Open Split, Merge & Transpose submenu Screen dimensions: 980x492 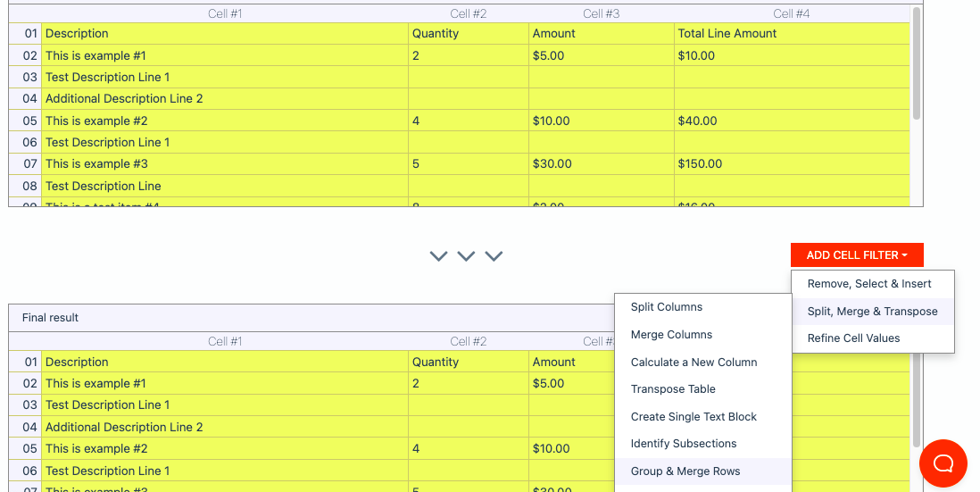coord(872,312)
